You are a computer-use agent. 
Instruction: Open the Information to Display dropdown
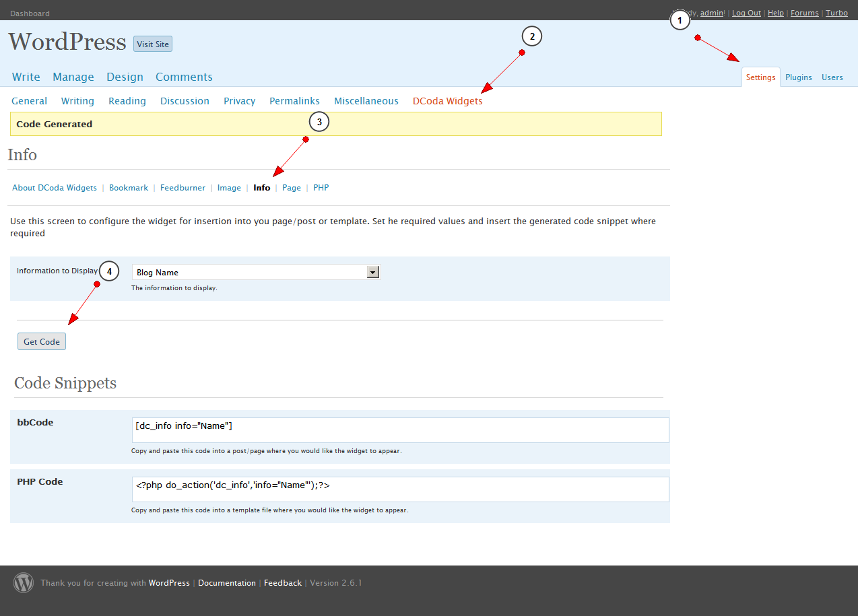click(x=256, y=272)
